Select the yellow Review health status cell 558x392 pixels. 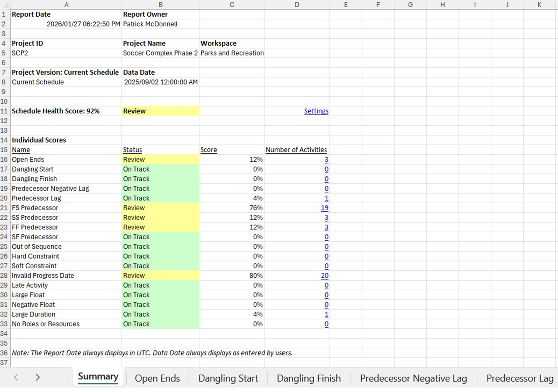click(160, 111)
